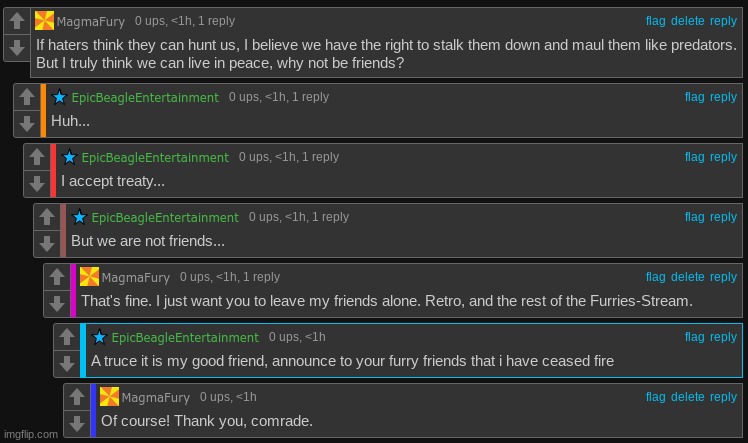The height and width of the screenshot is (443, 748).
Task: Open MagmaFury's avatar on the top comment
Action: pos(44,21)
